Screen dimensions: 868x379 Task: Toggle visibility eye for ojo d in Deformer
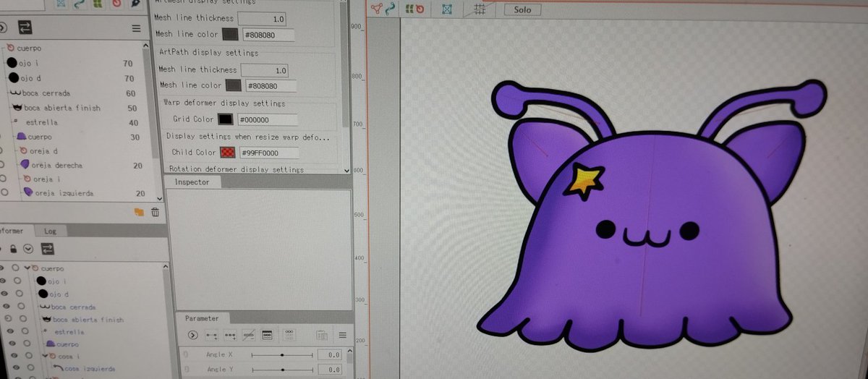(4, 294)
